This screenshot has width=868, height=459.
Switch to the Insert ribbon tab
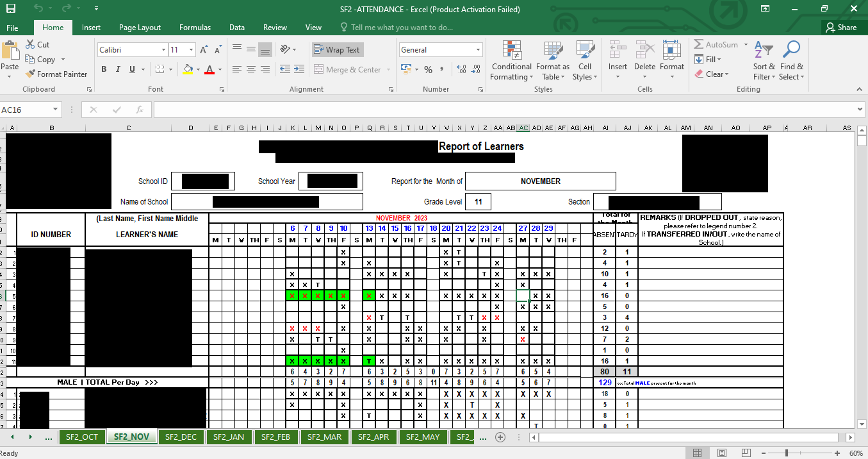click(x=91, y=28)
